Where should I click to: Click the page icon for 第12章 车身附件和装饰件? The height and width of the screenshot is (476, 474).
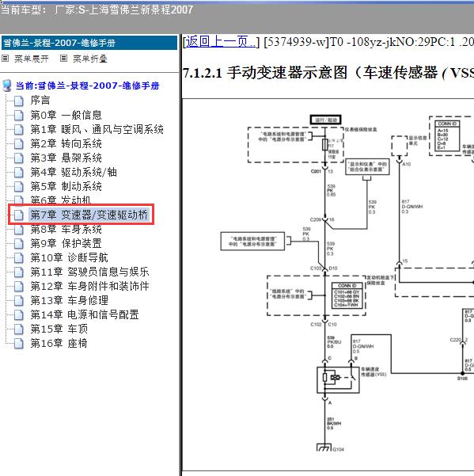[x=19, y=287]
